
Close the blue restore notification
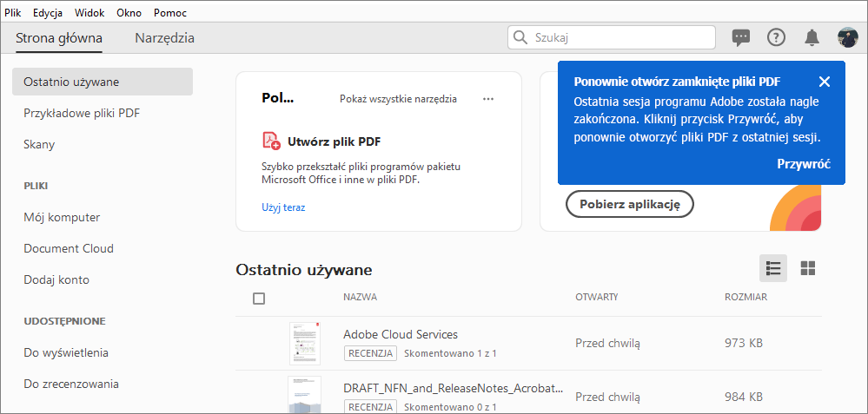[x=825, y=82]
